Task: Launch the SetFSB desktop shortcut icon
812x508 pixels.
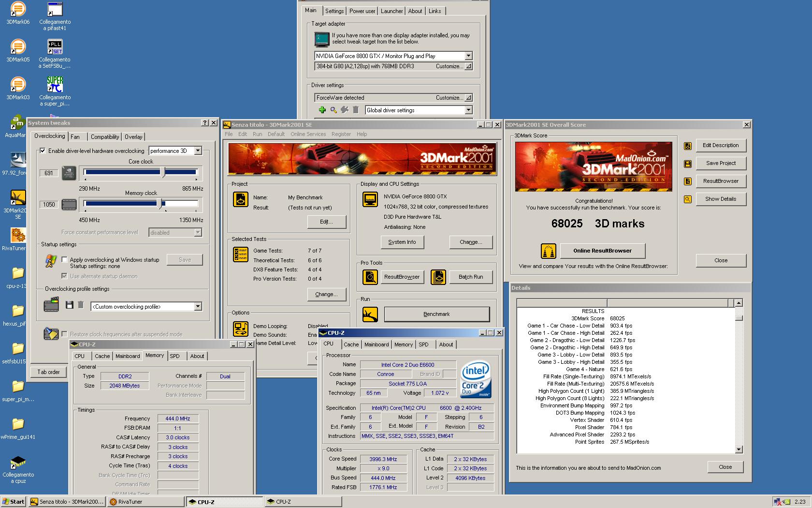Action: pyautogui.click(x=55, y=47)
